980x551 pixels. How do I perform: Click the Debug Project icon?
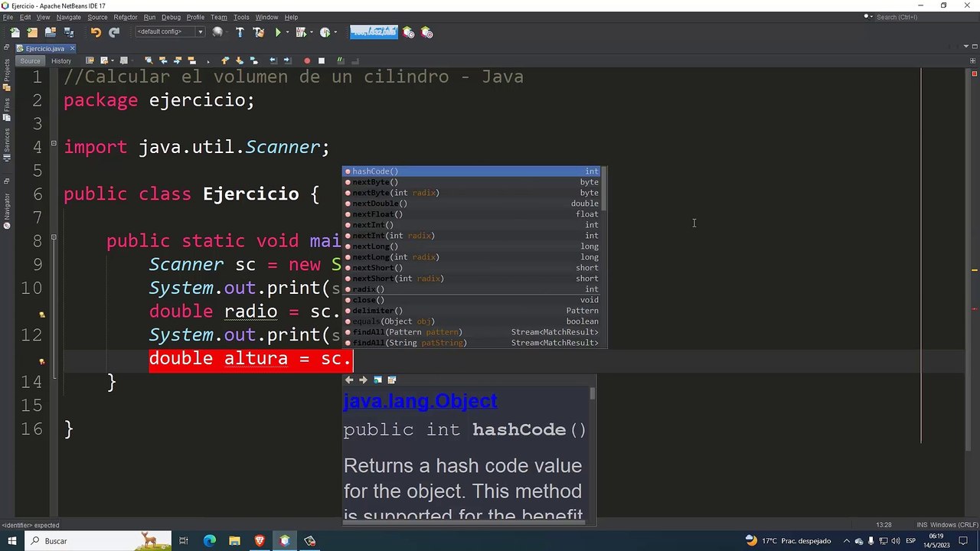click(x=300, y=32)
